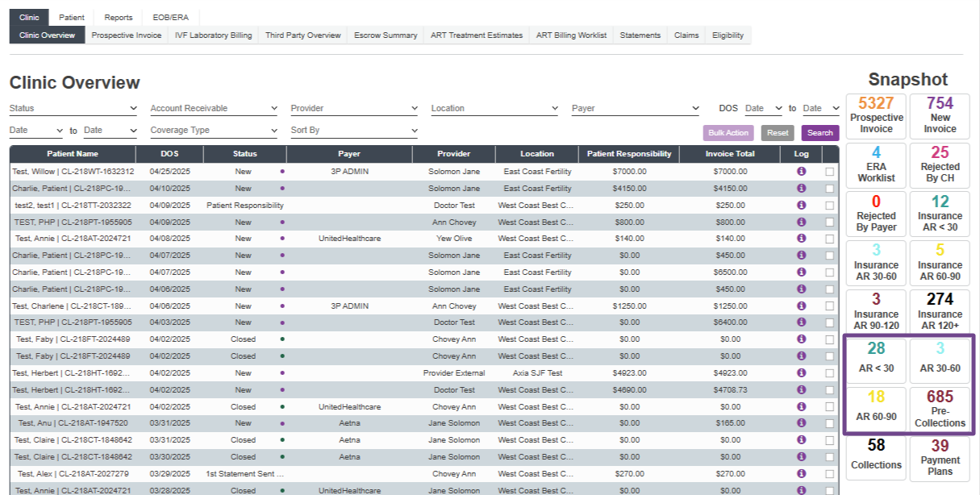Click log info icon for test2, test1 row

click(x=801, y=205)
